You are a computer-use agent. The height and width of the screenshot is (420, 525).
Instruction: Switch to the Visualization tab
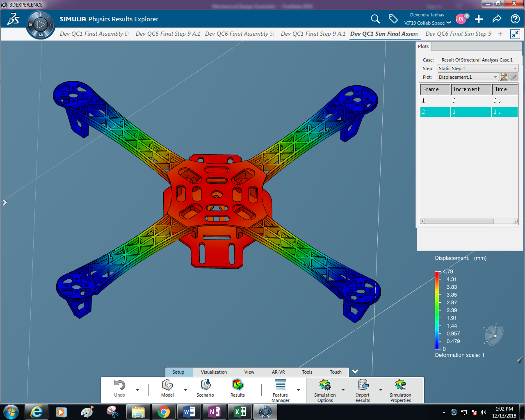pos(214,372)
